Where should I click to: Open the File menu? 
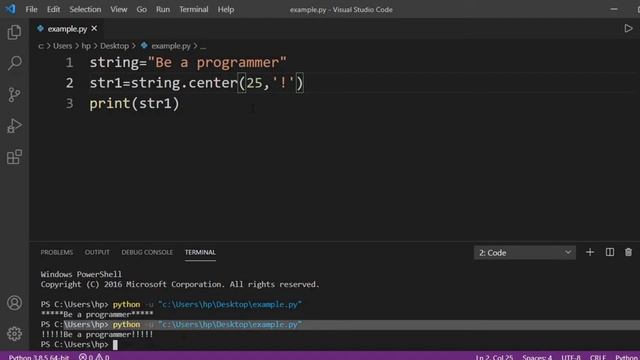pyautogui.click(x=31, y=9)
